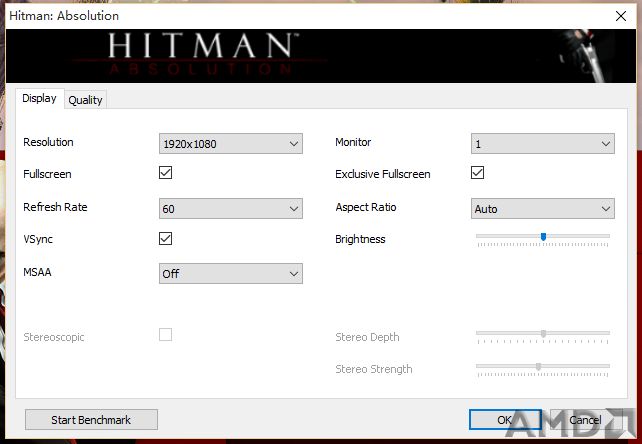Click the Start Benchmark button
The width and height of the screenshot is (642, 444).
(91, 420)
